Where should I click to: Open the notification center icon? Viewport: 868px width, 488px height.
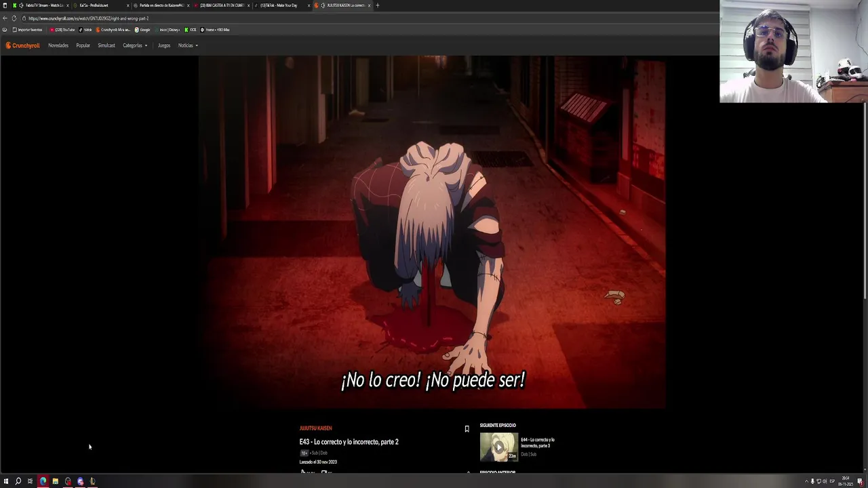coord(861,481)
